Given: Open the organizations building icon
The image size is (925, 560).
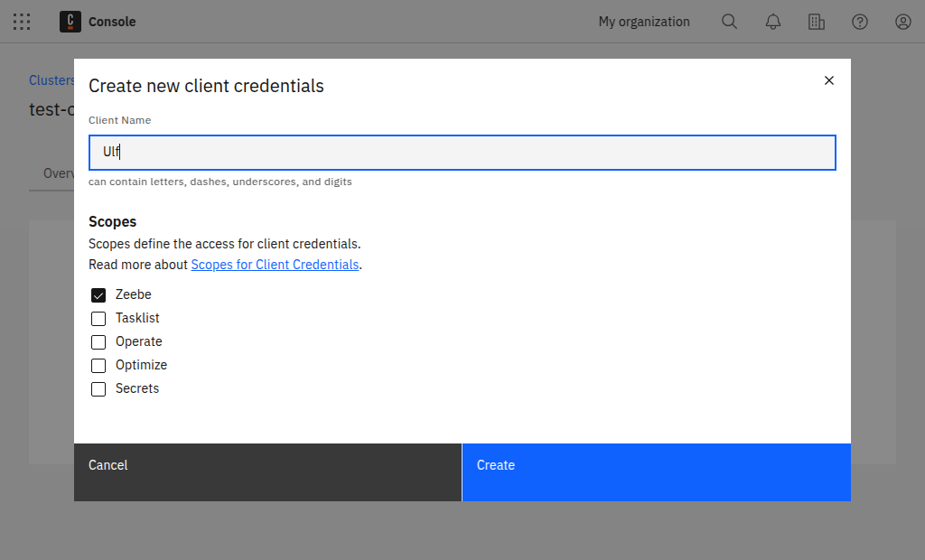Looking at the screenshot, I should coord(817,21).
